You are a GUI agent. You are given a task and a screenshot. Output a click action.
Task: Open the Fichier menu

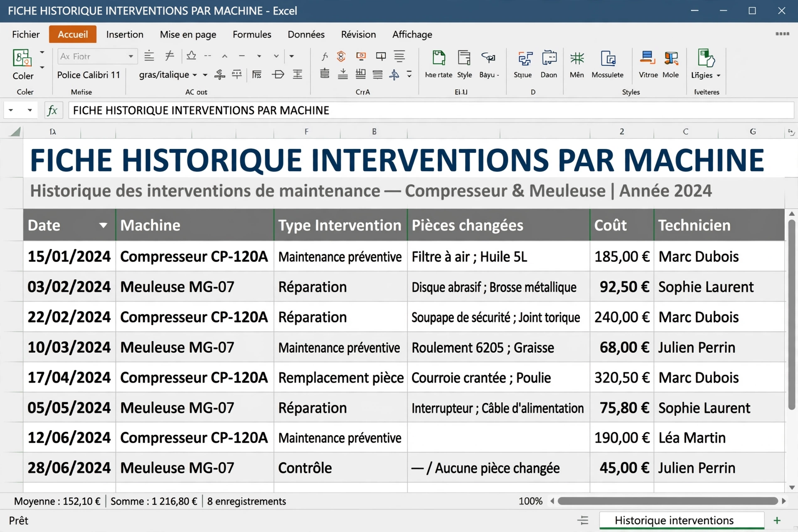(x=26, y=34)
